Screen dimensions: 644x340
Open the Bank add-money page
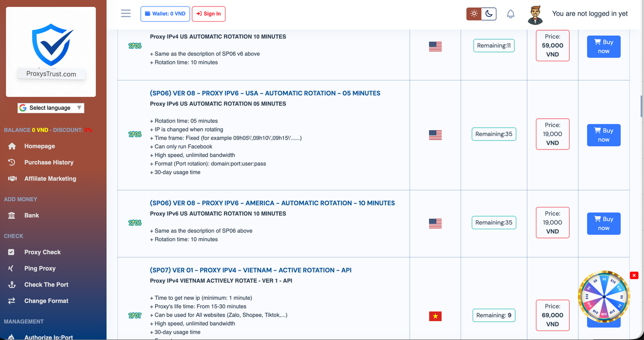32,215
